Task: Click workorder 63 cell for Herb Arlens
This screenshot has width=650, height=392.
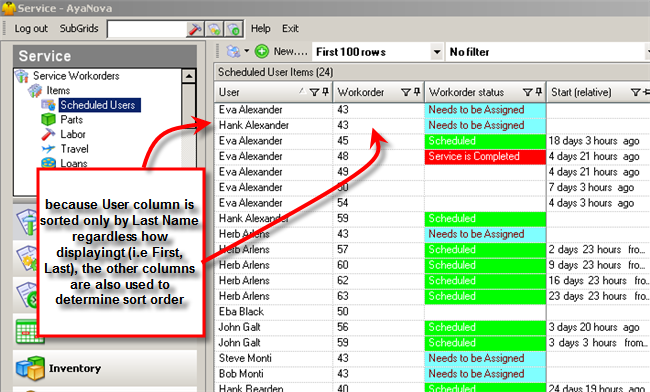Action: (x=378, y=296)
